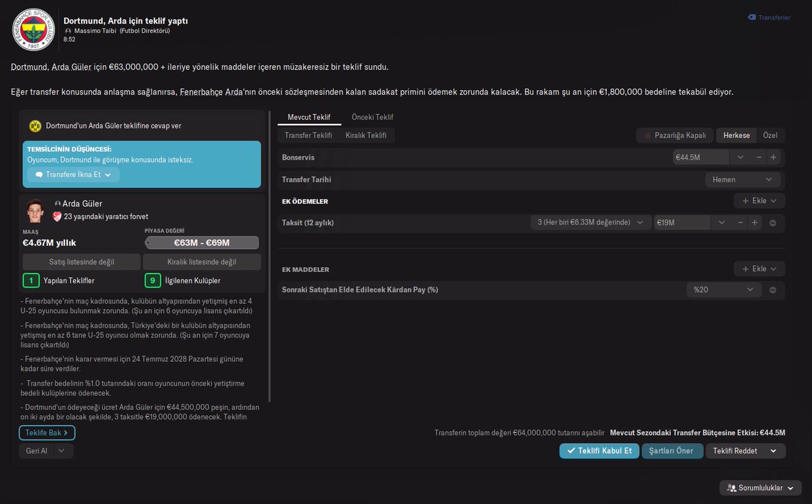
Task: Click the Mevcut Sezondaki Transfer Bütçesine Etkisi text
Action: [x=698, y=432]
